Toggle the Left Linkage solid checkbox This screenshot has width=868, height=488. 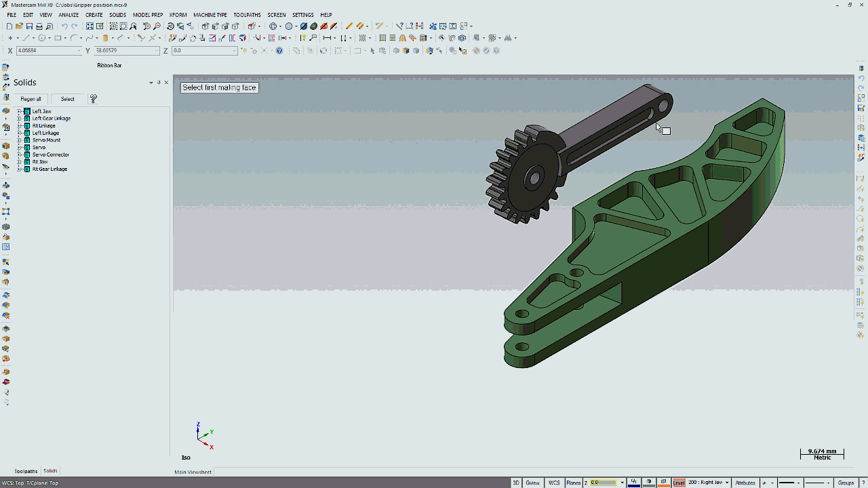[x=27, y=133]
